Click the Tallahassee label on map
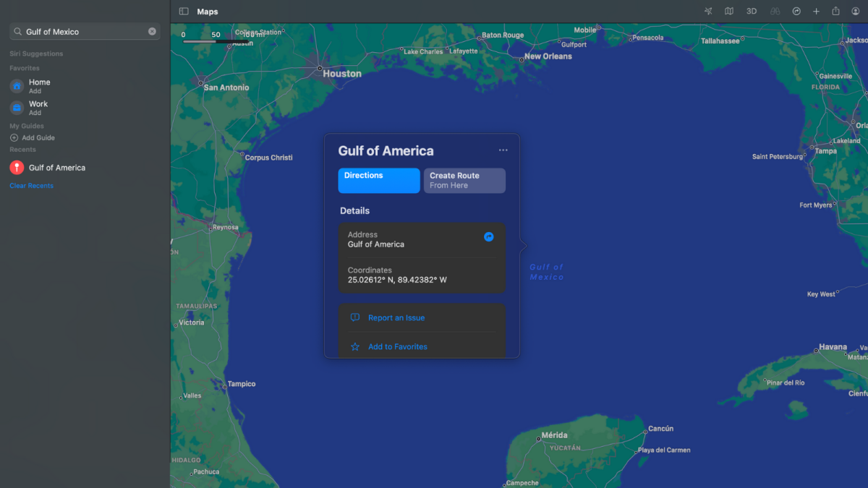 point(720,41)
